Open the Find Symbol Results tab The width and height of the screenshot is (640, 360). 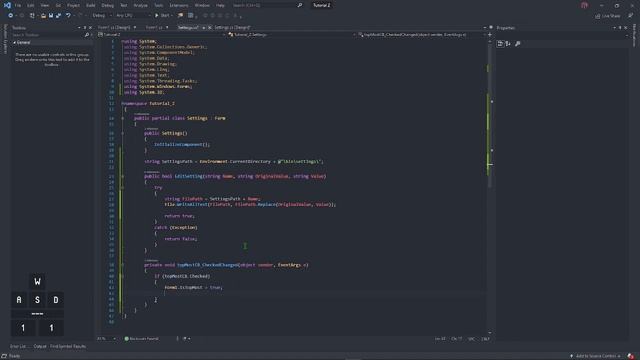[x=68, y=347]
